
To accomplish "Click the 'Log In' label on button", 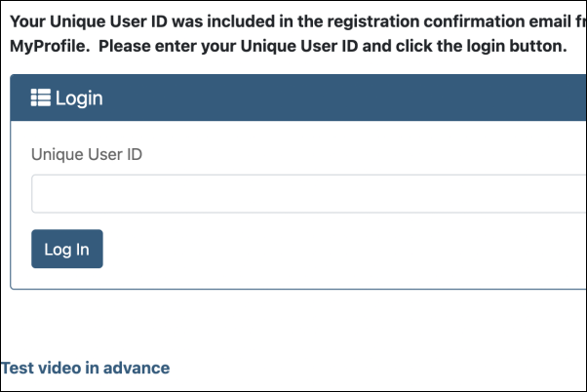I will (x=66, y=250).
